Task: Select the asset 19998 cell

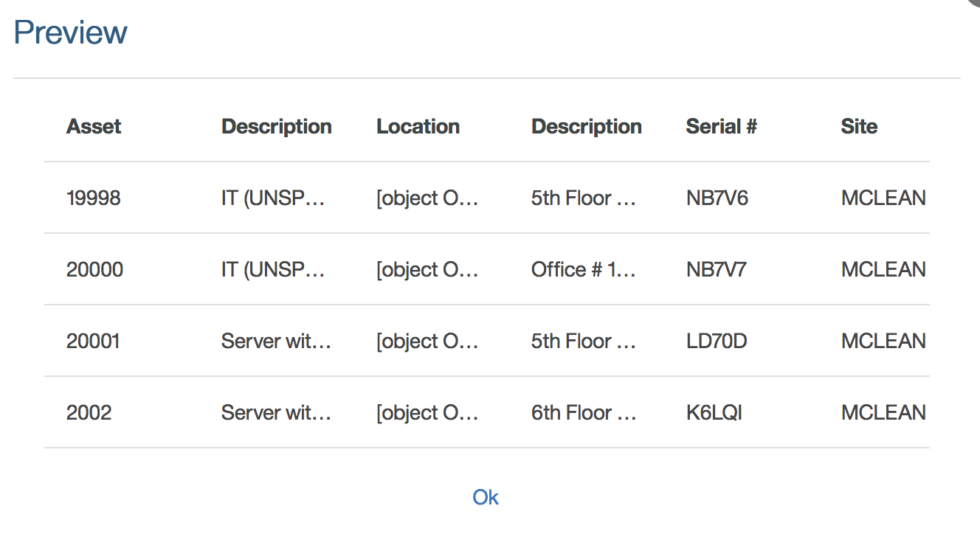Action: [93, 198]
